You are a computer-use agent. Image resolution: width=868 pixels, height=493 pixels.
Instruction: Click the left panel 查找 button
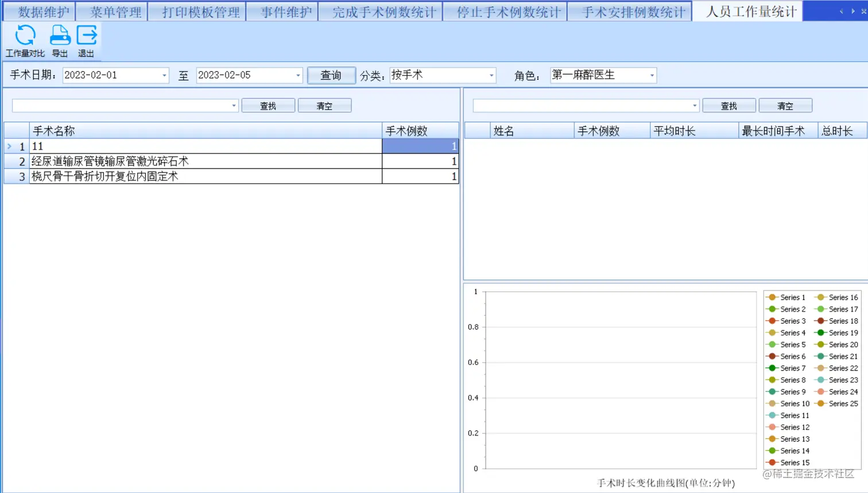269,106
